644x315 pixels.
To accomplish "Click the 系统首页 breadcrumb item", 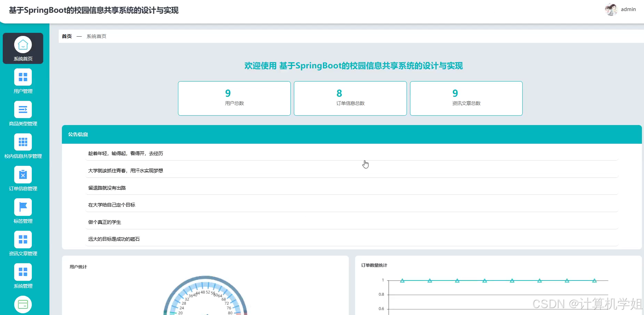I will [x=96, y=36].
